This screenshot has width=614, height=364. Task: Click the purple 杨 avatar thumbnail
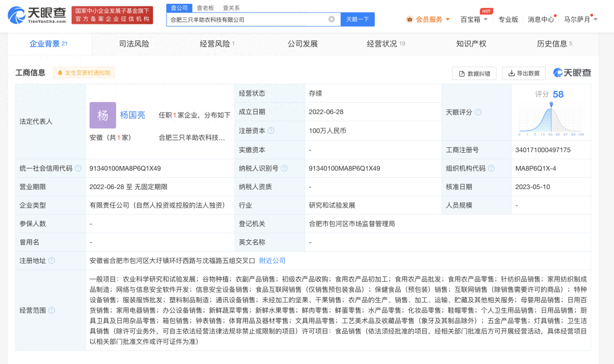coord(102,115)
